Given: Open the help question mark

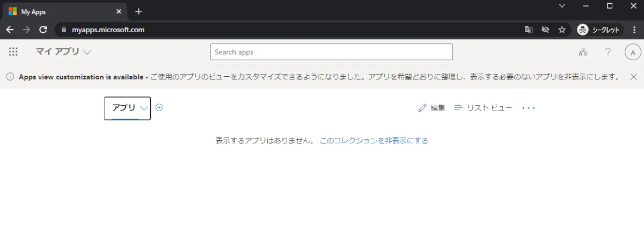Looking at the screenshot, I should tap(608, 52).
